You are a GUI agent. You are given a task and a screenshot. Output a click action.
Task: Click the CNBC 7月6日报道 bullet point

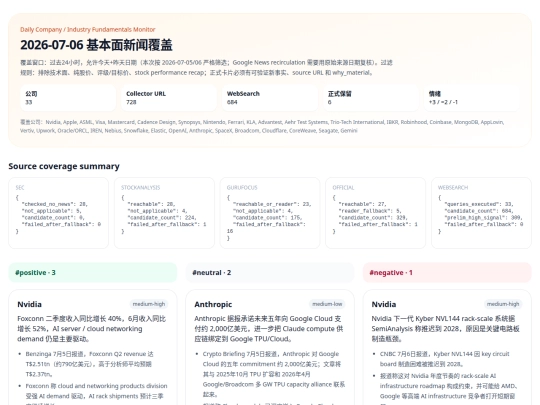[x=445, y=359]
